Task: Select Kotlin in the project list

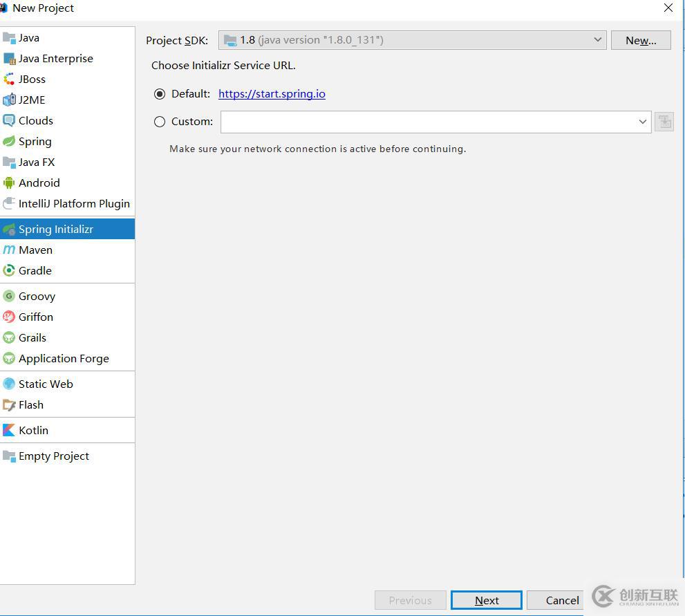Action: point(34,430)
